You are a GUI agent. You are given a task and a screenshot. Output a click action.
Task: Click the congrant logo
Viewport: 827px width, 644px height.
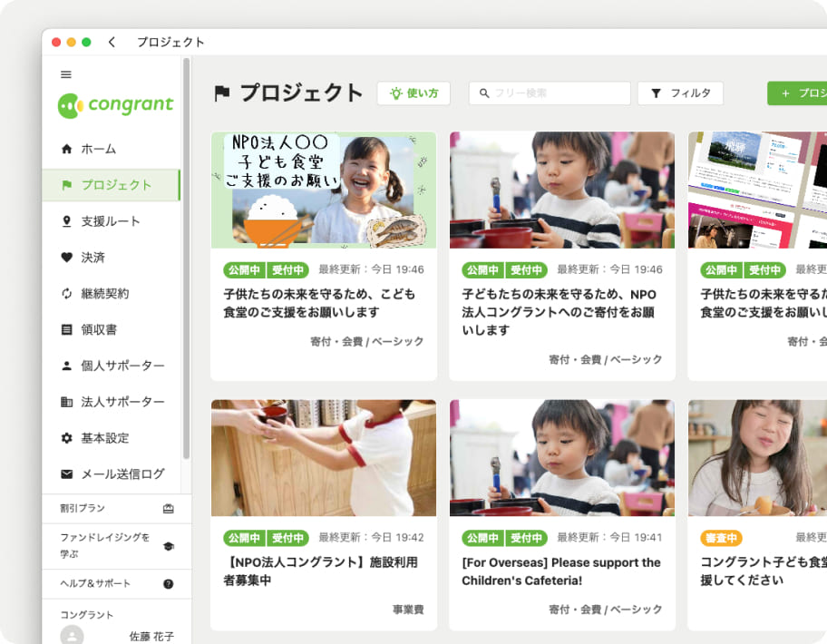click(115, 105)
